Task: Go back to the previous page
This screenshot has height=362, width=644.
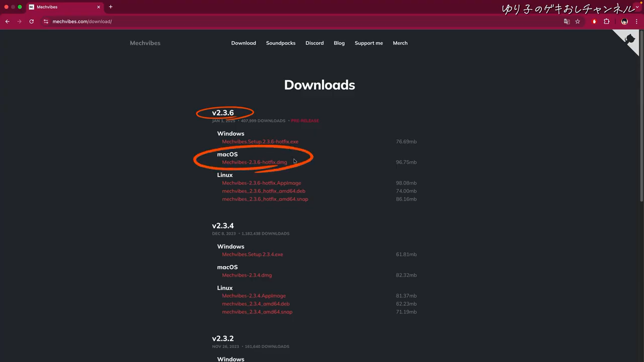Action: (8, 22)
